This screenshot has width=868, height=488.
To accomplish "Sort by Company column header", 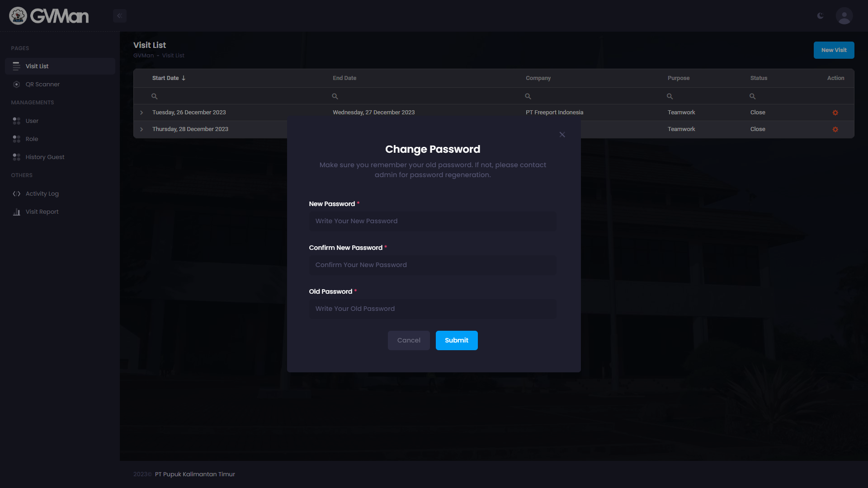I will (x=538, y=78).
